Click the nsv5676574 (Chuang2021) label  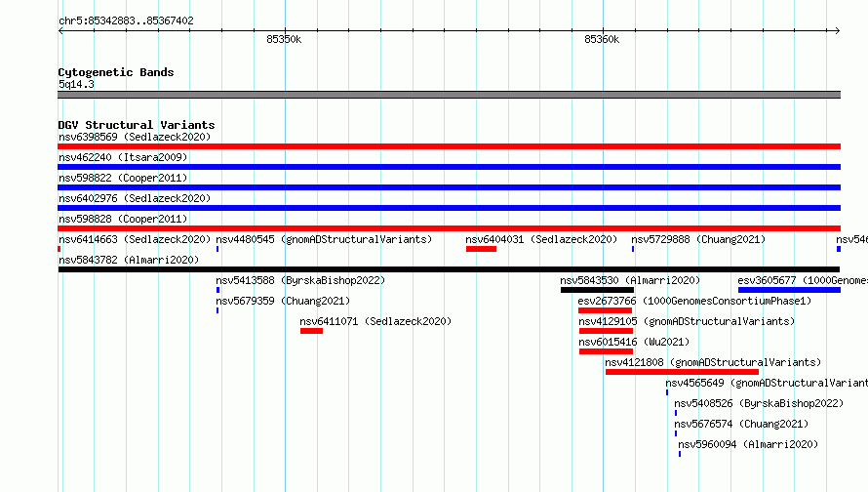click(x=741, y=424)
